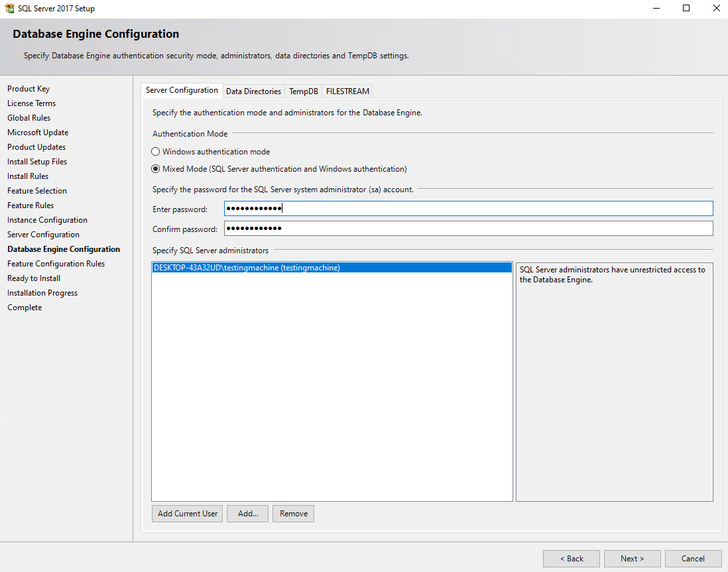Screen dimensions: 728x572
Task: Cancel the SQL Server setup
Action: (x=693, y=559)
